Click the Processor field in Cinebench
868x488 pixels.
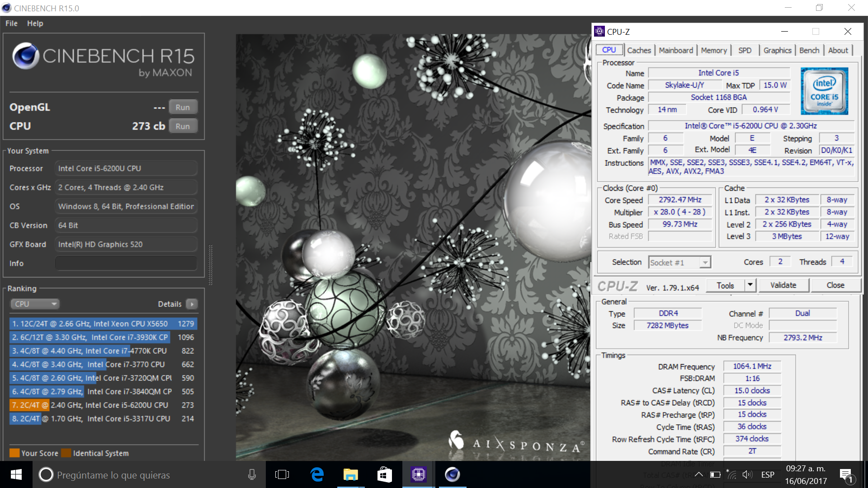[x=126, y=168]
